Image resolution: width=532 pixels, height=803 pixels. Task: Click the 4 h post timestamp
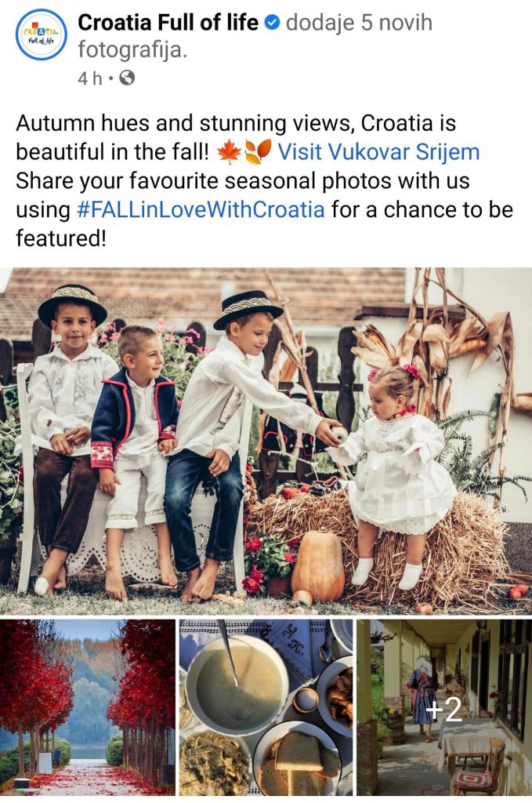(90, 78)
